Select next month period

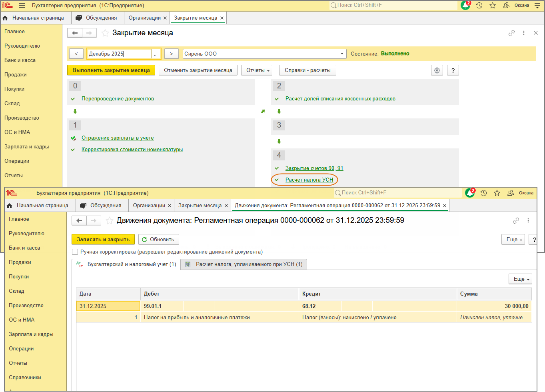(x=171, y=54)
